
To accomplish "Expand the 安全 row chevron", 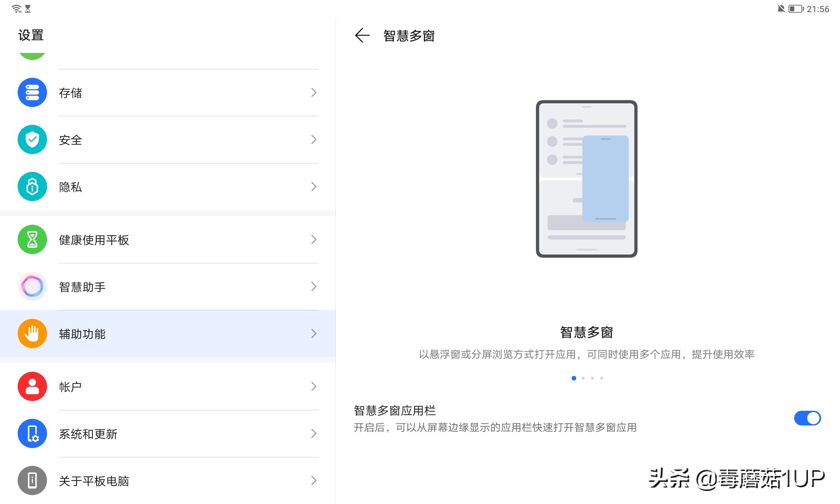I will 313,140.
